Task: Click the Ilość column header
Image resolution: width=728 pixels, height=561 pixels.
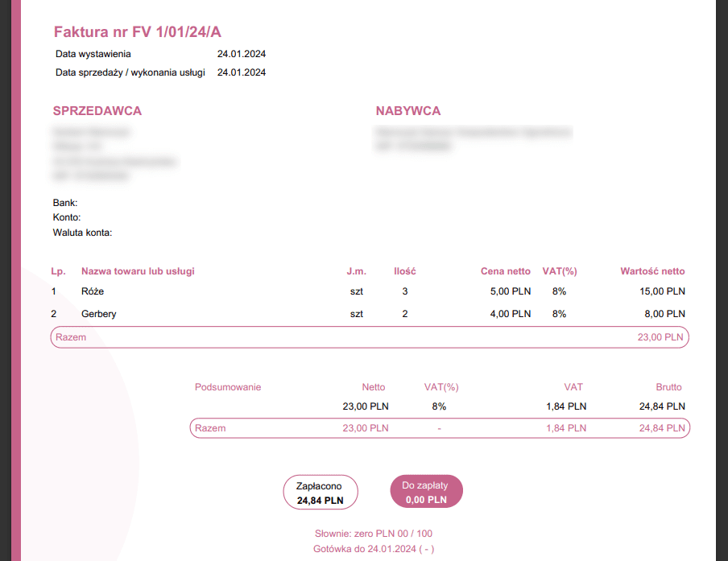Action: pos(404,271)
